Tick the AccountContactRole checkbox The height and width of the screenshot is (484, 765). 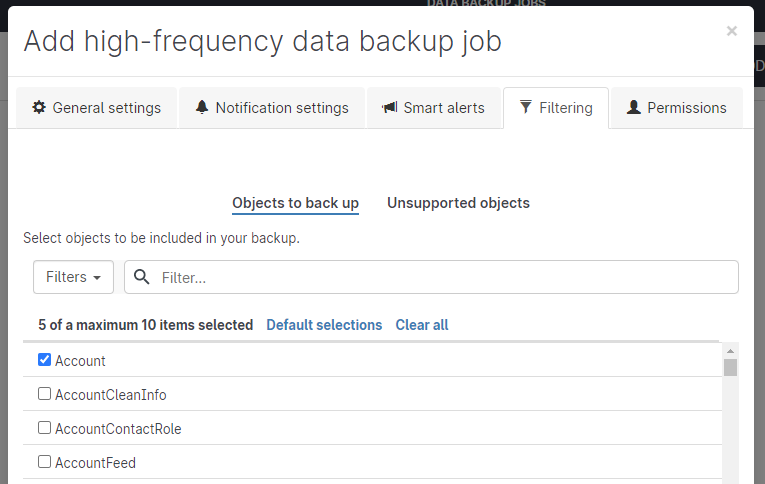click(44, 428)
